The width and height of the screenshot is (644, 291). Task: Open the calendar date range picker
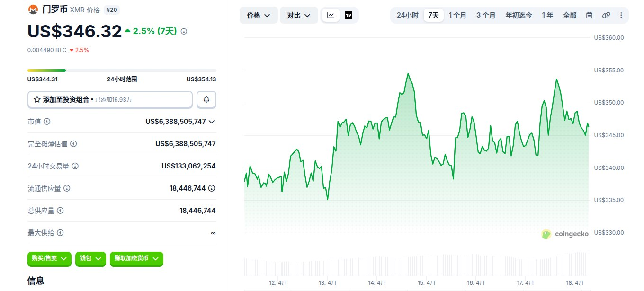pyautogui.click(x=589, y=15)
